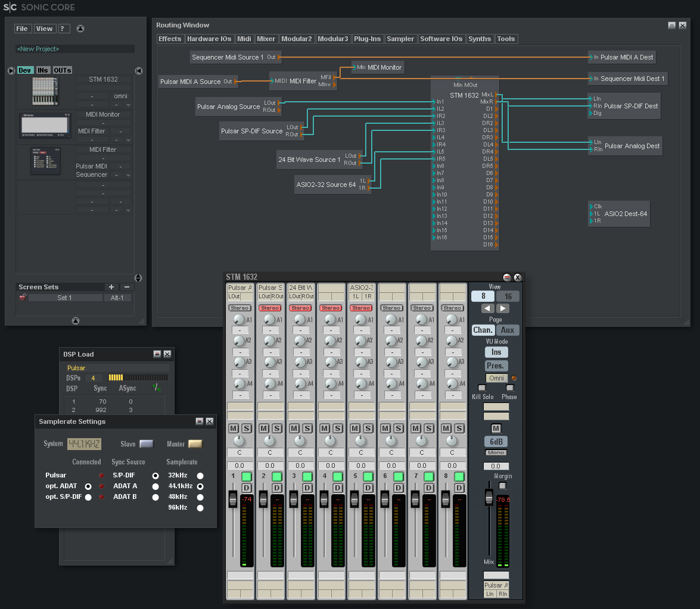The image size is (700, 609).
Task: Go to previous mixer view page arrow
Action: tap(487, 308)
